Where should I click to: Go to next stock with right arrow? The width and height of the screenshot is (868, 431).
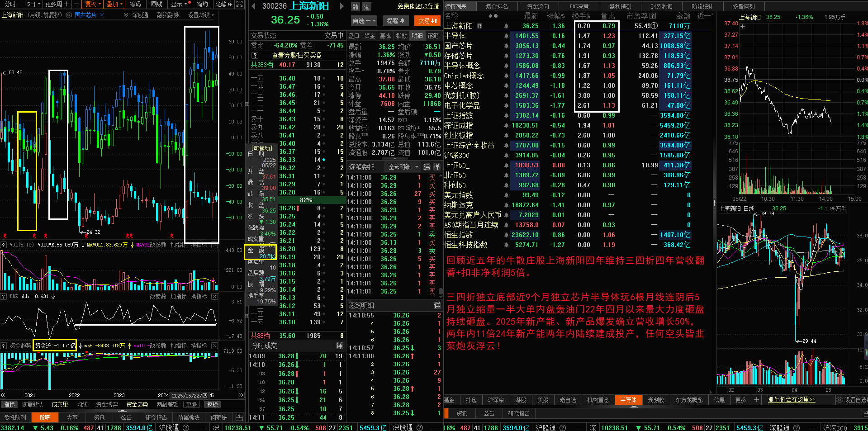pyautogui.click(x=342, y=6)
